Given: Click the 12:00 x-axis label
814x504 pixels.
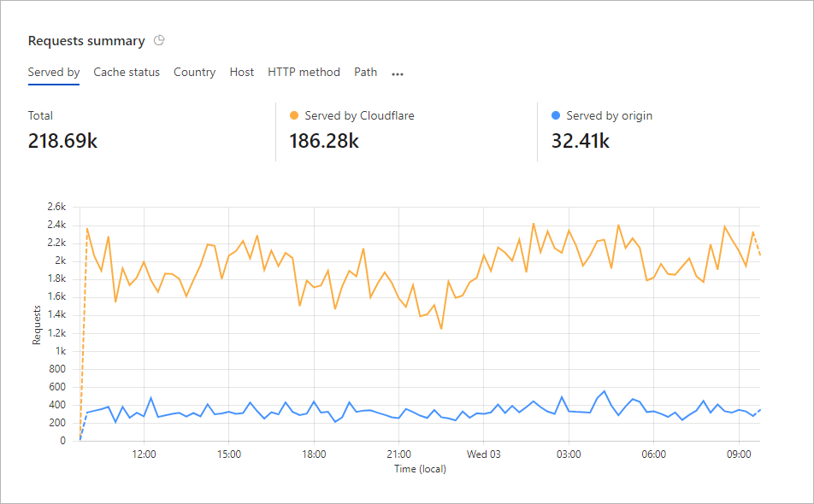Looking at the screenshot, I should pyautogui.click(x=144, y=454).
